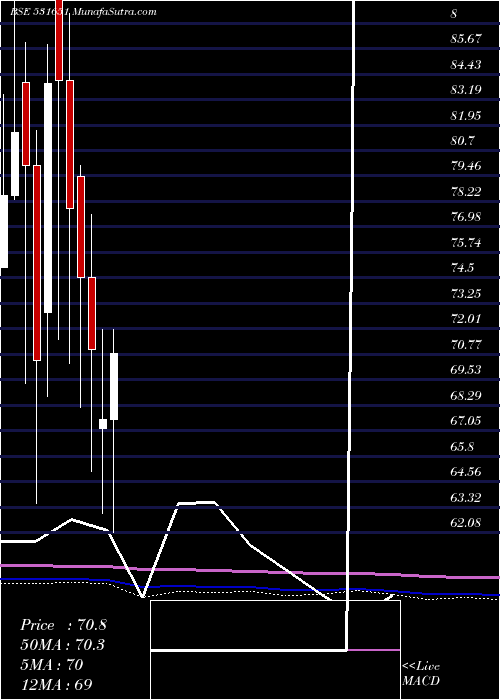Select the 70.77 price axis label
This screenshot has height=700, width=500.
[466, 344]
